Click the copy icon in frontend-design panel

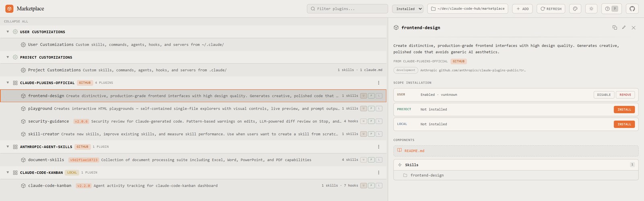tap(615, 27)
